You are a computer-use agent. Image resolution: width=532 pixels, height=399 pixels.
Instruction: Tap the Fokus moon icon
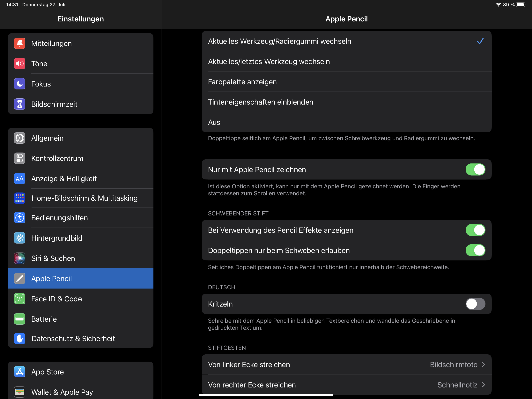pyautogui.click(x=19, y=84)
